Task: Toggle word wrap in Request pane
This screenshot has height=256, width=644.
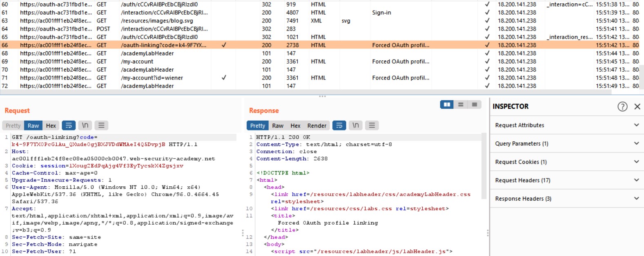Action: tap(69, 126)
